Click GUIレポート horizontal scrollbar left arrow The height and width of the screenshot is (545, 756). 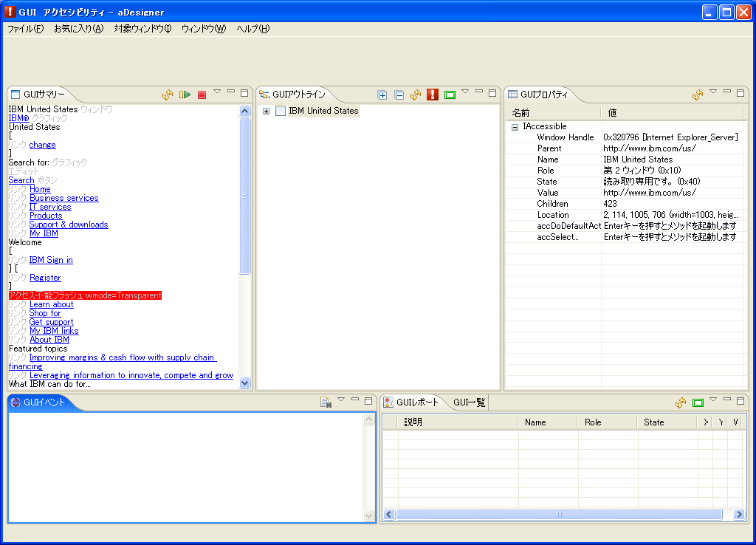coord(389,515)
